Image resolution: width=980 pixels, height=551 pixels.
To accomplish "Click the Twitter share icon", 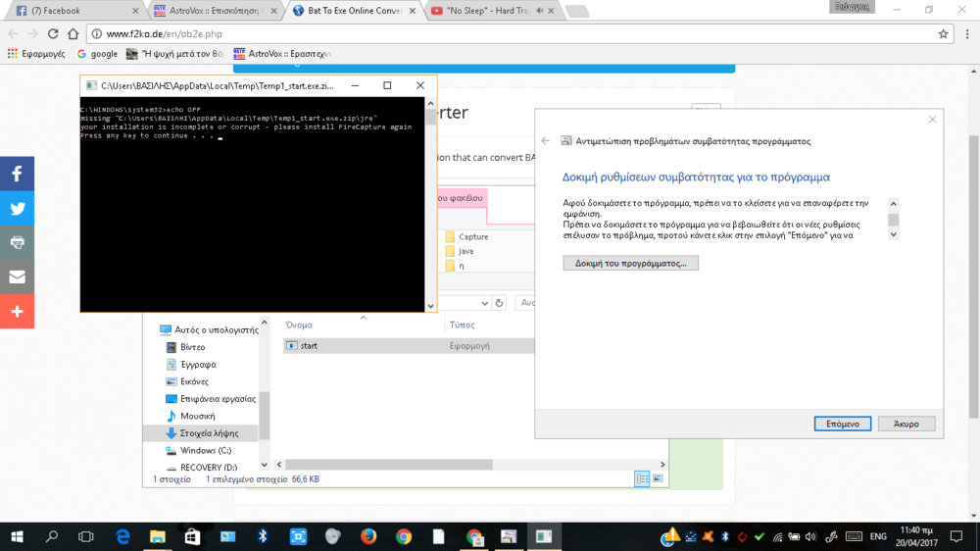I will pyautogui.click(x=17, y=208).
